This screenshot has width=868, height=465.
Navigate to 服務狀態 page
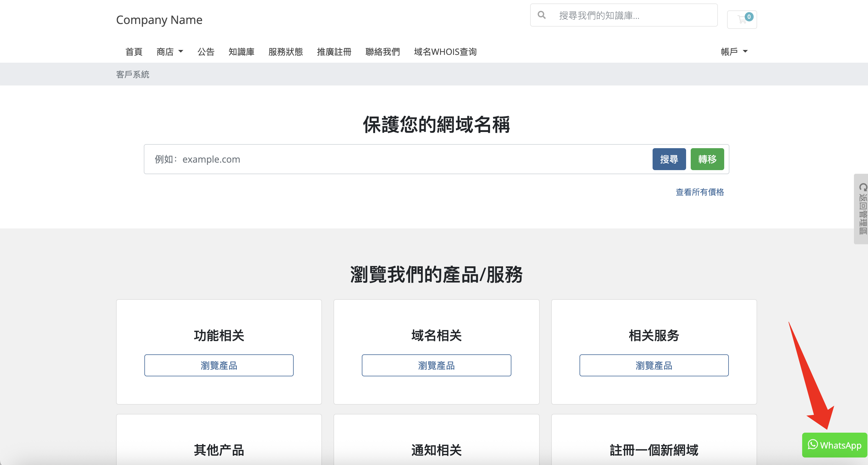tap(285, 52)
